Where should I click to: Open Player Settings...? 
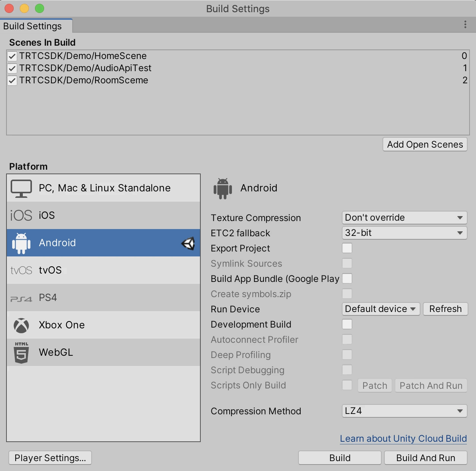click(50, 458)
